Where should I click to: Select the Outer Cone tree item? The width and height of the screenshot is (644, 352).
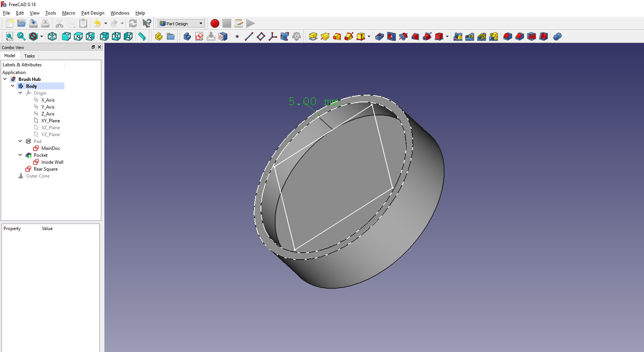tap(38, 176)
